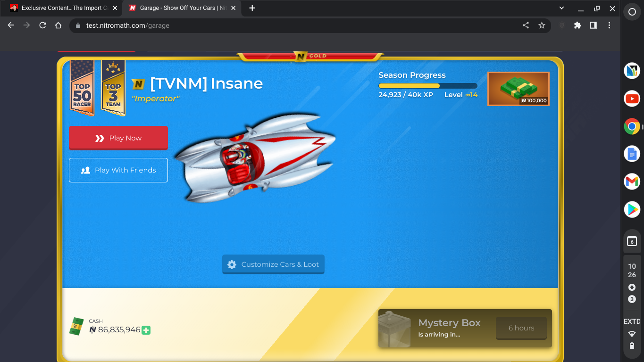Click the cash stack icon beside balance
This screenshot has width=644, height=362.
coord(76,326)
